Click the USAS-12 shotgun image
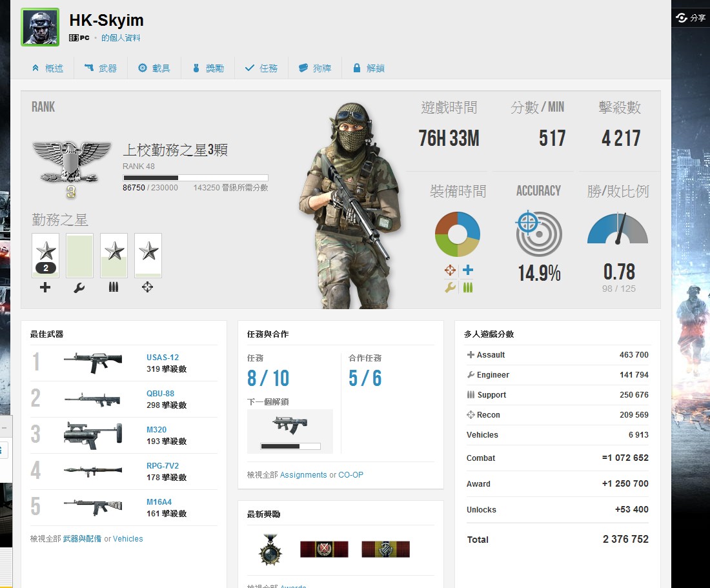This screenshot has height=588, width=710. [x=93, y=363]
